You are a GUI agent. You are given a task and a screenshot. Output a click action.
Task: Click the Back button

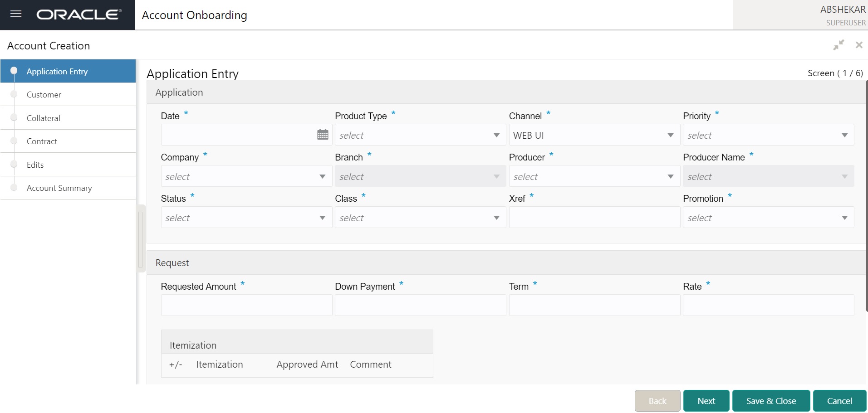coord(657,401)
